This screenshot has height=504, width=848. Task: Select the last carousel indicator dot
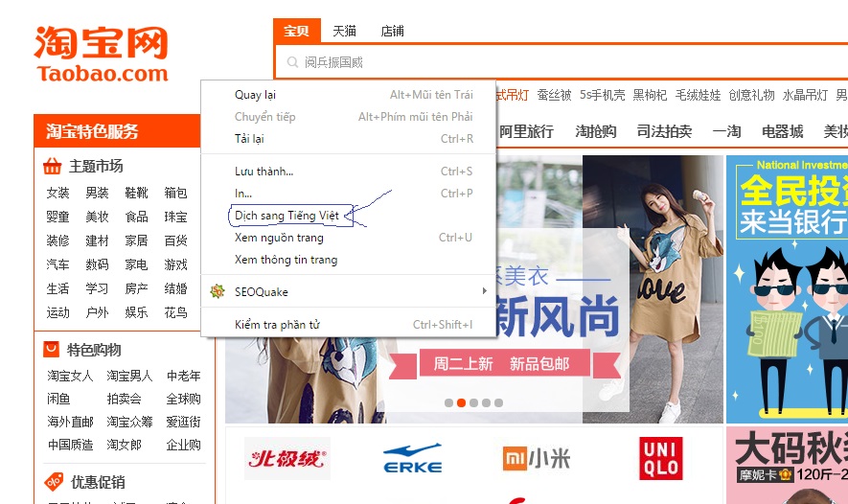(498, 402)
